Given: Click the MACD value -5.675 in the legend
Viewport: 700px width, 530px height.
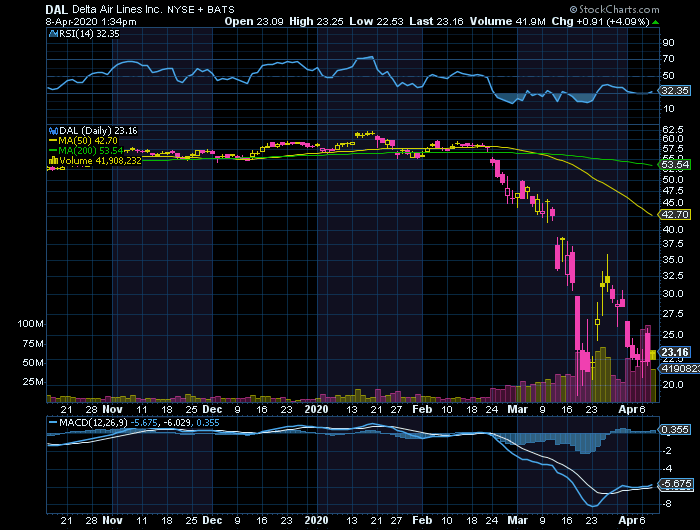Looking at the screenshot, I should 144,422.
